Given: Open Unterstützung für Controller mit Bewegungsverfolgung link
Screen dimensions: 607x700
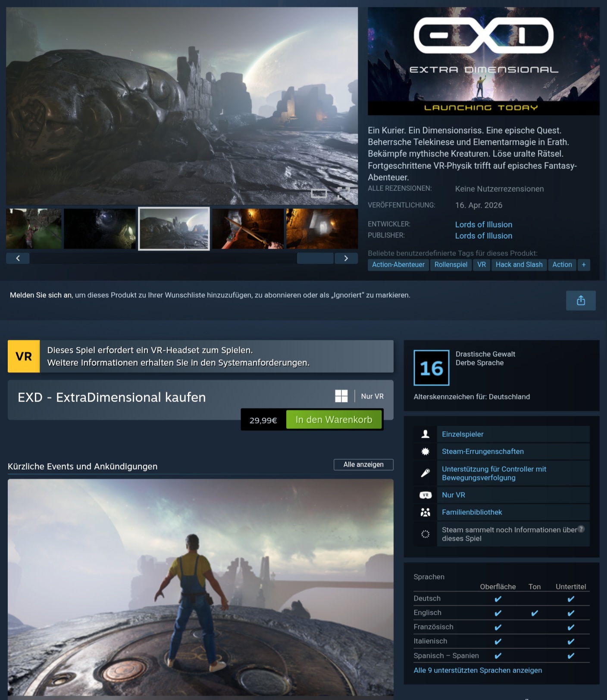Looking at the screenshot, I should (x=494, y=473).
